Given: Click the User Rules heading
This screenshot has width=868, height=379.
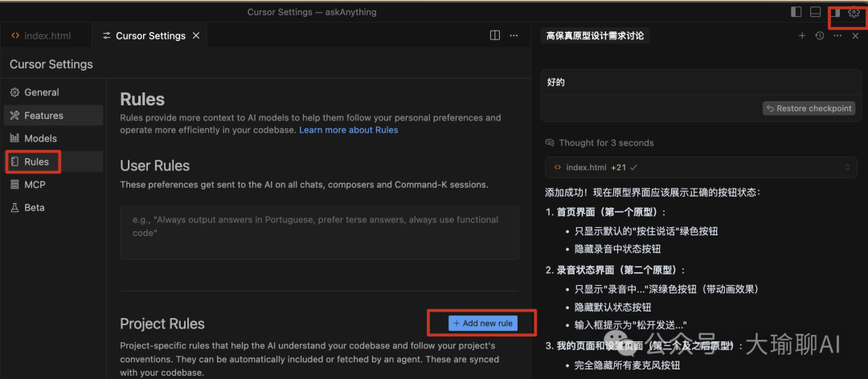Looking at the screenshot, I should pyautogui.click(x=155, y=165).
